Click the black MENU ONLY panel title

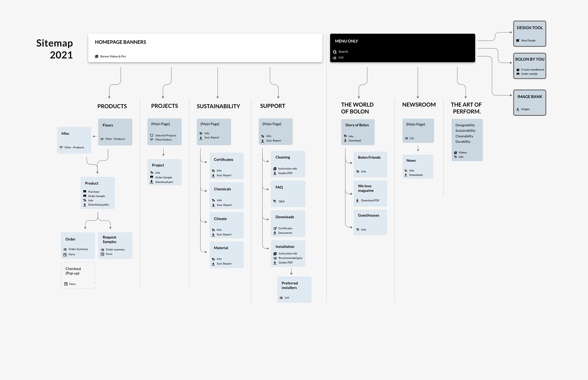point(346,41)
